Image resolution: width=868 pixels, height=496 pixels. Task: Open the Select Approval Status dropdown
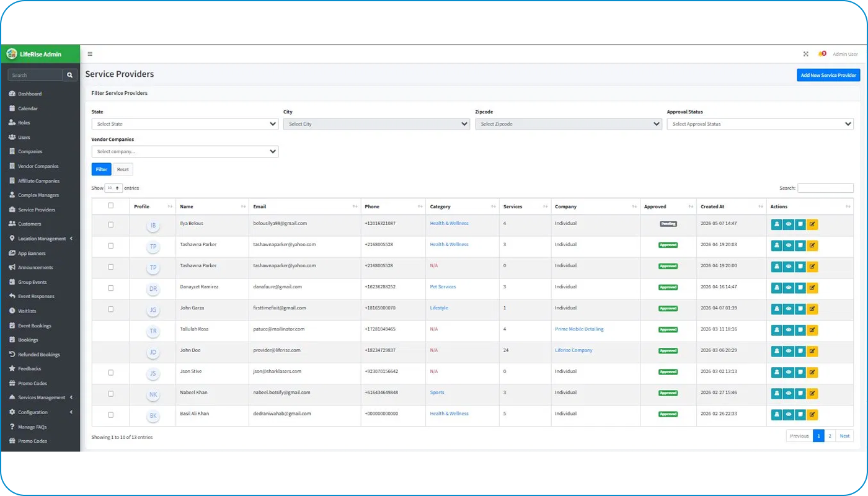pyautogui.click(x=760, y=124)
